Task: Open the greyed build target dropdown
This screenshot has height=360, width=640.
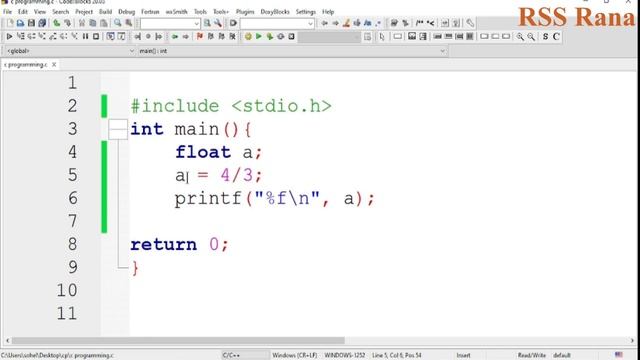Action: tap(329, 37)
